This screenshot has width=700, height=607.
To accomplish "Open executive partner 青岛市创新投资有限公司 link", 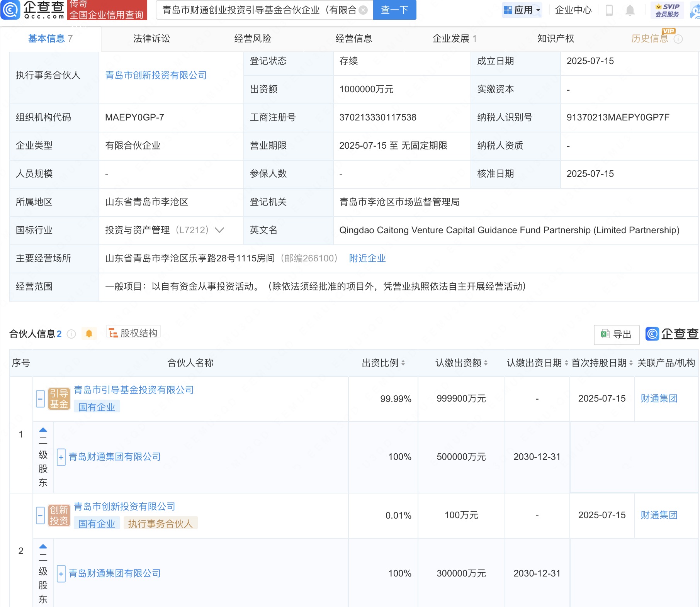I will 156,75.
